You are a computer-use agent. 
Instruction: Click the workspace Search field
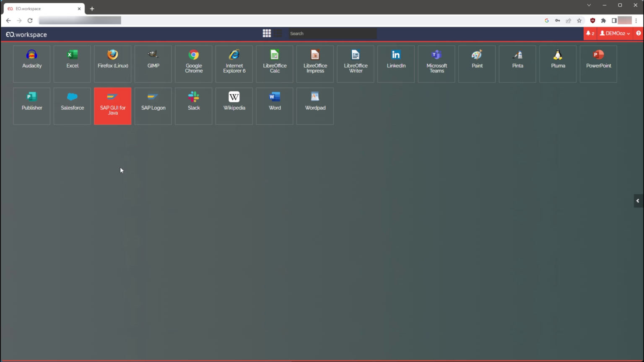pyautogui.click(x=332, y=34)
